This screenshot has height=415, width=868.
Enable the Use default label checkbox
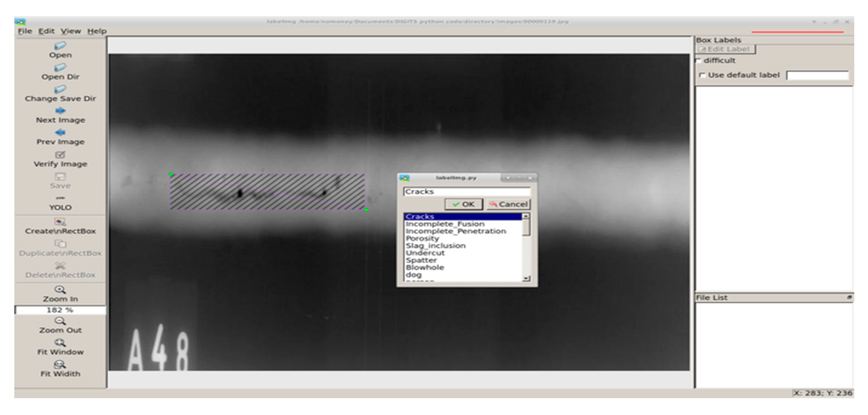[703, 76]
